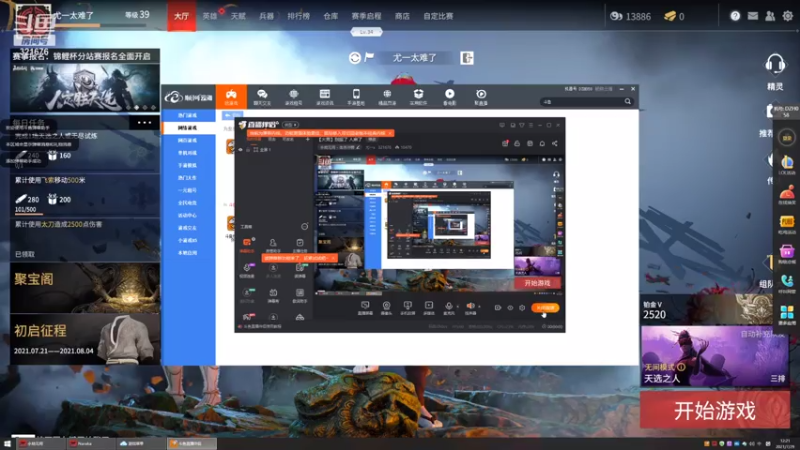
Task: Click the microphone icon in streaming toolbar
Action: point(448,307)
